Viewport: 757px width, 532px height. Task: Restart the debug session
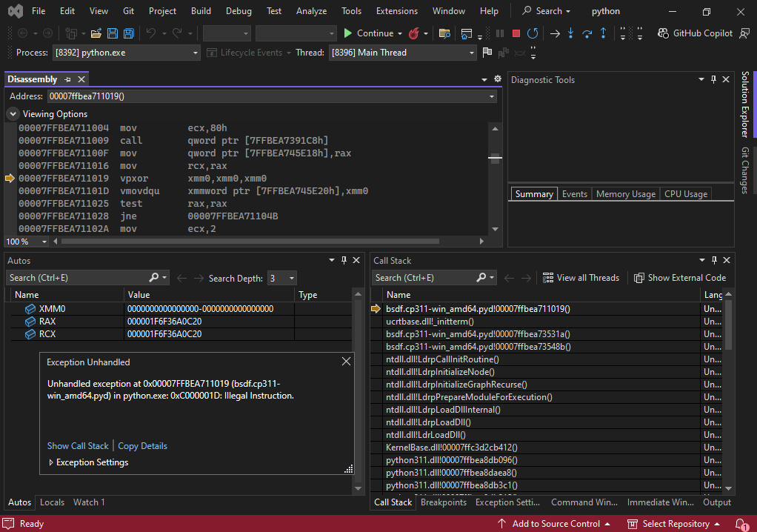pyautogui.click(x=533, y=33)
